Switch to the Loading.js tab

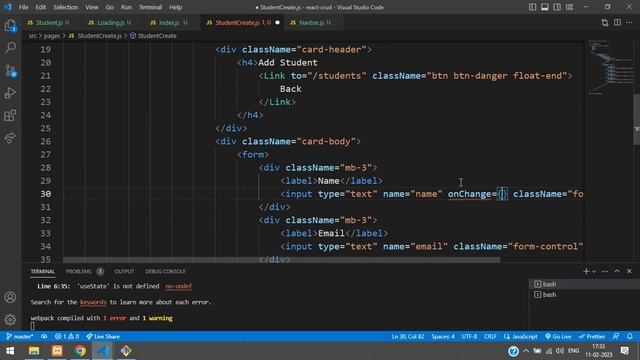(110, 23)
